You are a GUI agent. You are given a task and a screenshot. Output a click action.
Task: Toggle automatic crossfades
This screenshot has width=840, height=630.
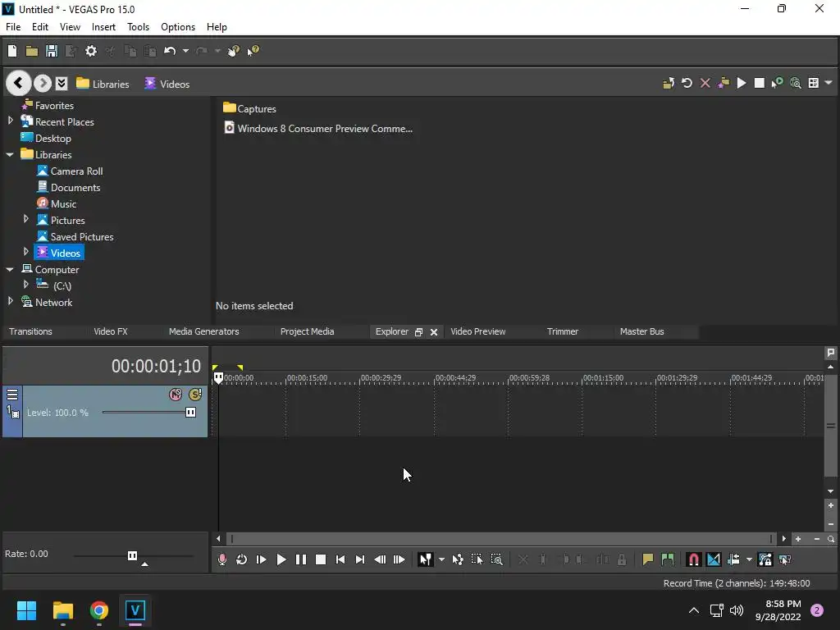(x=714, y=559)
